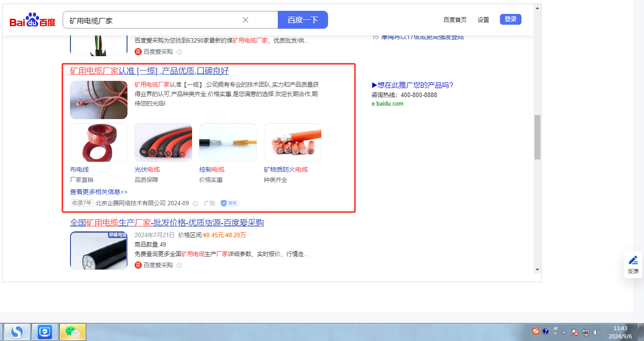
Task: Open the 控制电缆 product link
Action: (212, 170)
